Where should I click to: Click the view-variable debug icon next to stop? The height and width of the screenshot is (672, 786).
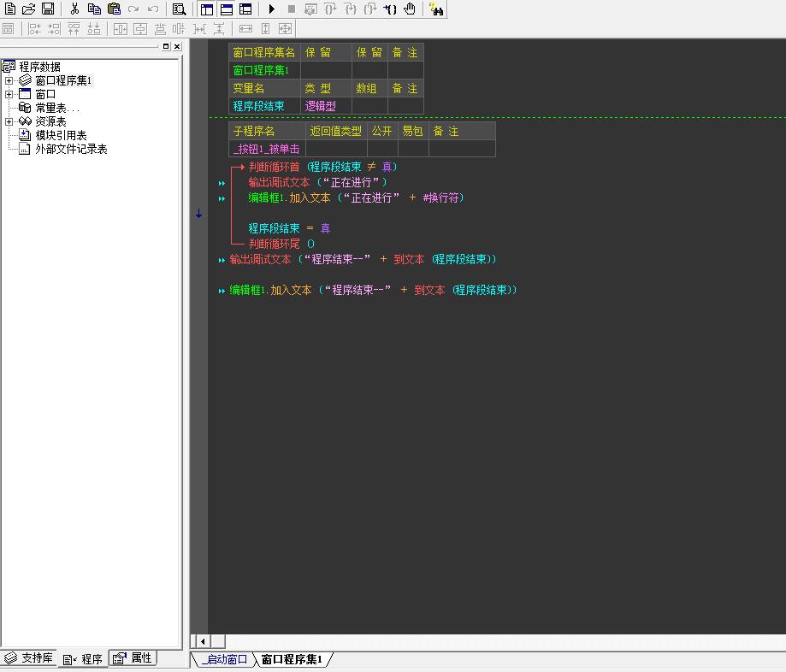coord(310,9)
